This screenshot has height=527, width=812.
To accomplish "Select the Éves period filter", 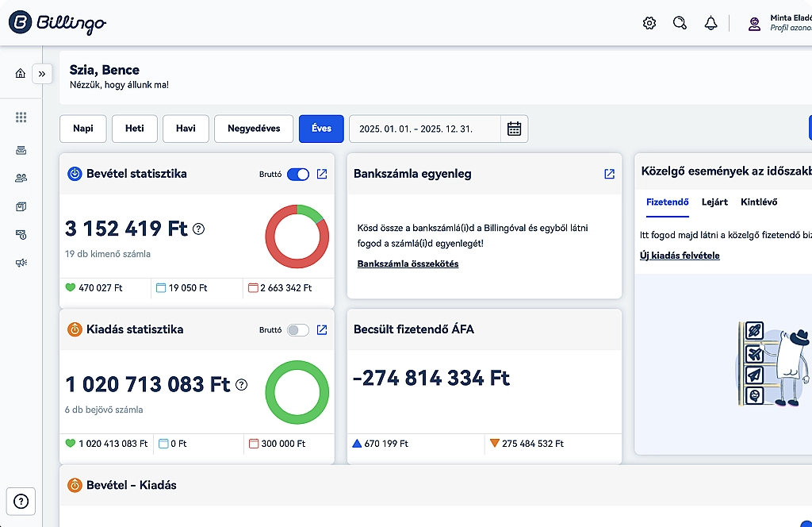I will click(x=321, y=129).
